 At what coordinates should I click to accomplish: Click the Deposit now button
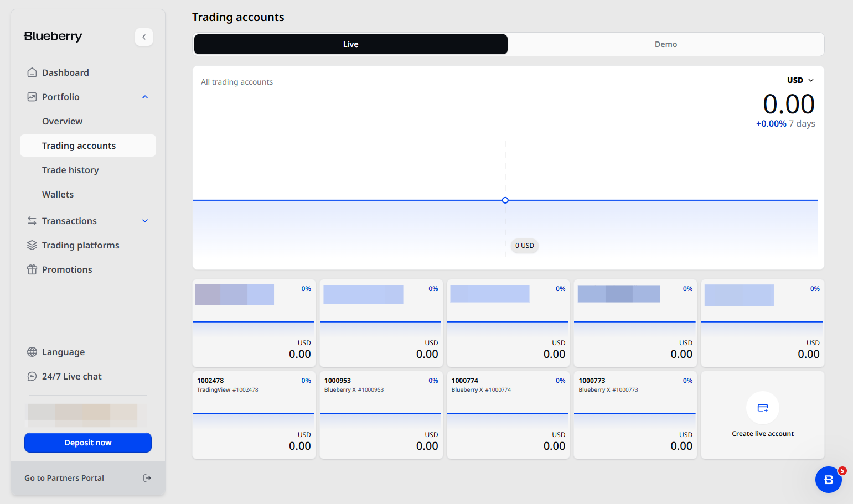pos(88,443)
